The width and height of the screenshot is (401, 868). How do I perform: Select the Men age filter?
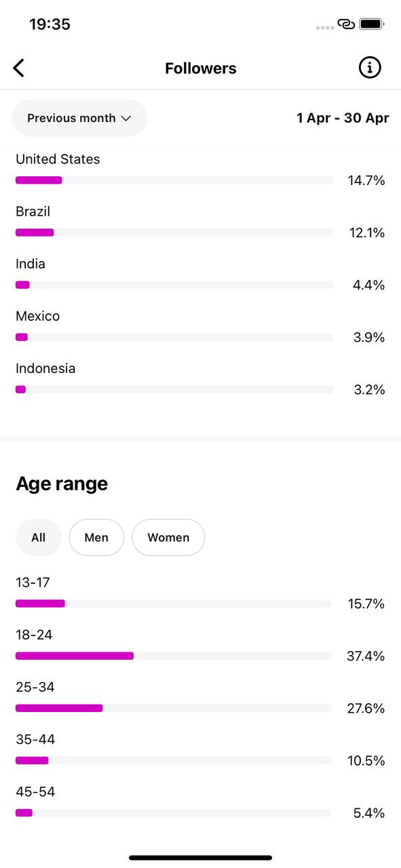point(96,538)
